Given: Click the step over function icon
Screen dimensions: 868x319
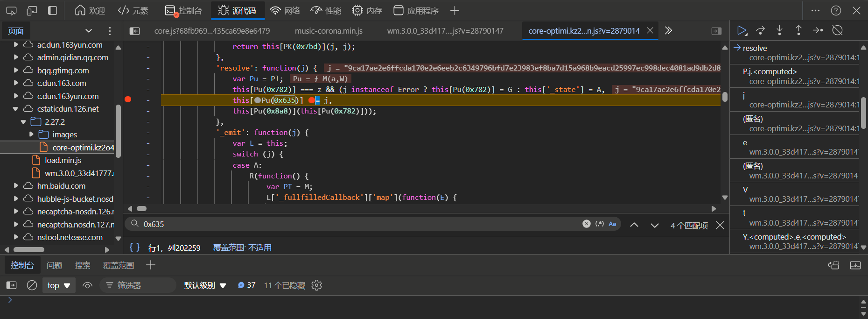Looking at the screenshot, I should (x=761, y=31).
